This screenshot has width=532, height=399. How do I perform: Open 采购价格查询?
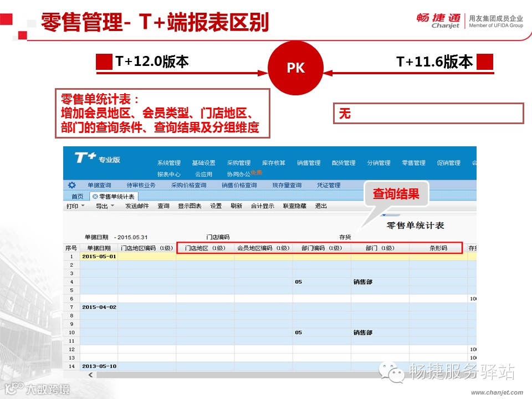(x=188, y=185)
